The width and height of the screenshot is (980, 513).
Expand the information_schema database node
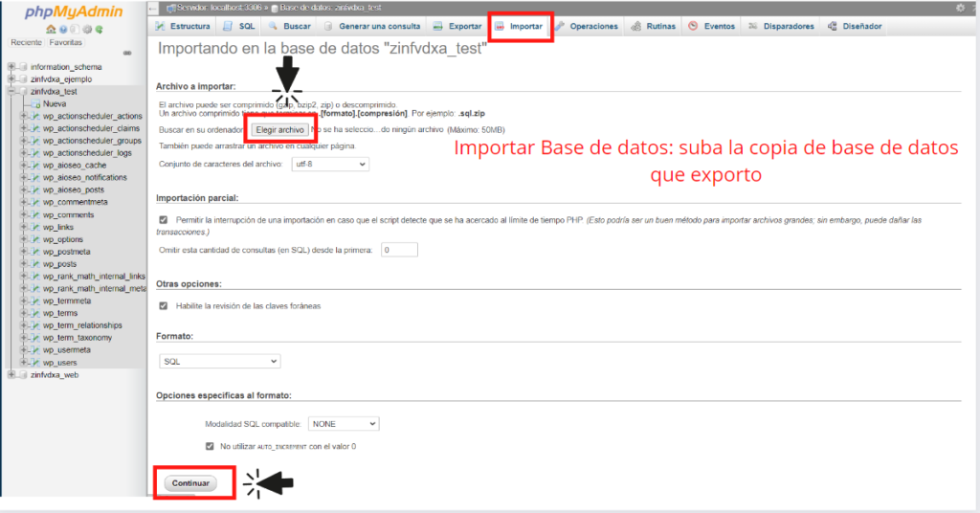click(11, 67)
